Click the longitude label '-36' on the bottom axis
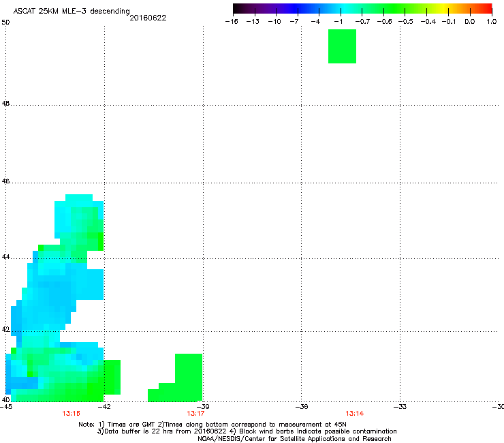The width and height of the screenshot is (504, 443). (302, 407)
